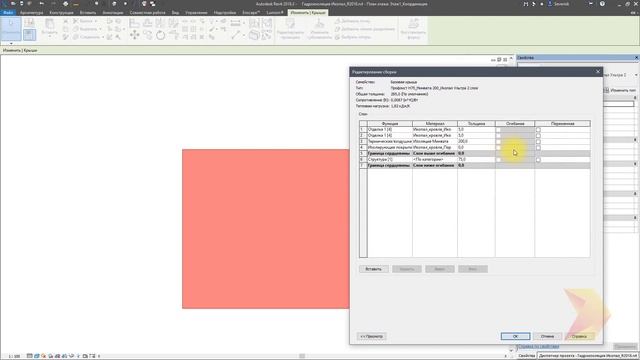The height and width of the screenshot is (360, 640).
Task: Switch to the Управление ribbon tab
Action: pos(196,13)
